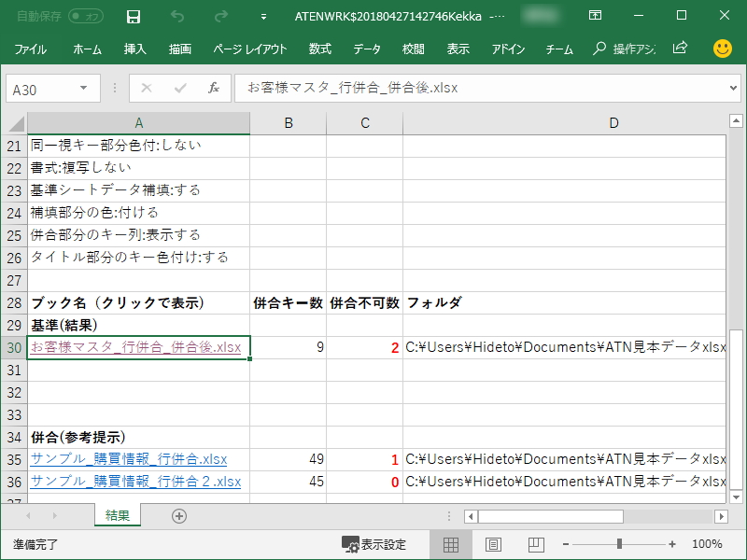Screen dimensions: 747x560
Task: Open the Insert Function (fx) icon
Action: click(214, 89)
